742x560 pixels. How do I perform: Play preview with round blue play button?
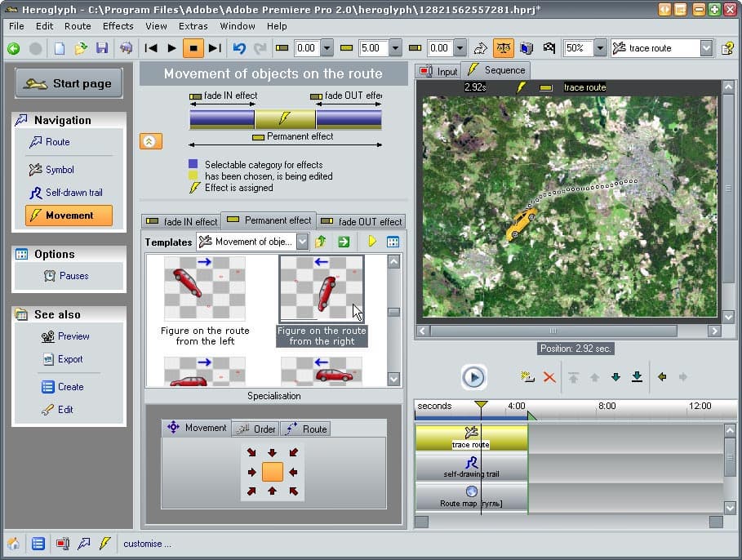point(473,377)
